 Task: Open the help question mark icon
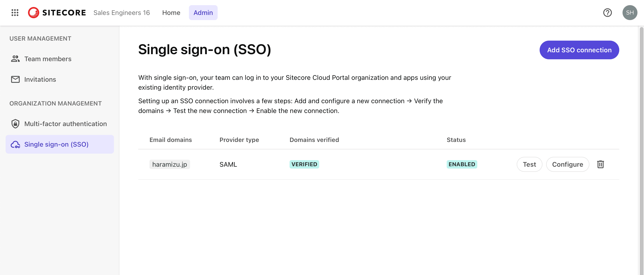607,13
